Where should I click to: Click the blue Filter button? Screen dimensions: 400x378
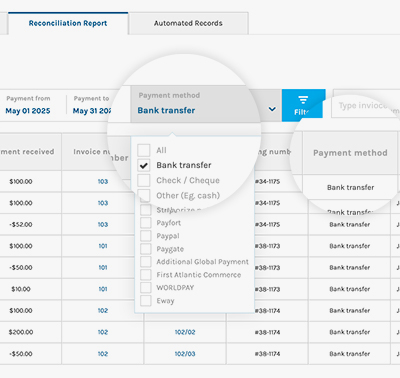(x=303, y=105)
